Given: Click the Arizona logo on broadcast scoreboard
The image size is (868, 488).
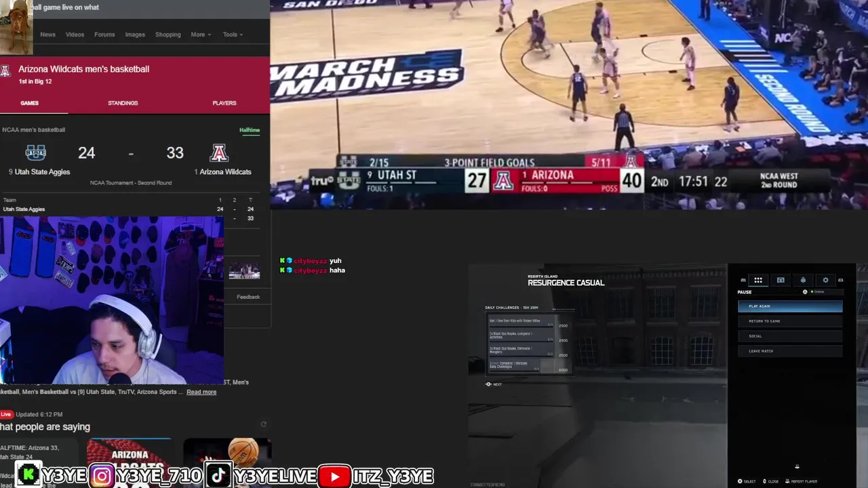Looking at the screenshot, I should click(x=502, y=180).
